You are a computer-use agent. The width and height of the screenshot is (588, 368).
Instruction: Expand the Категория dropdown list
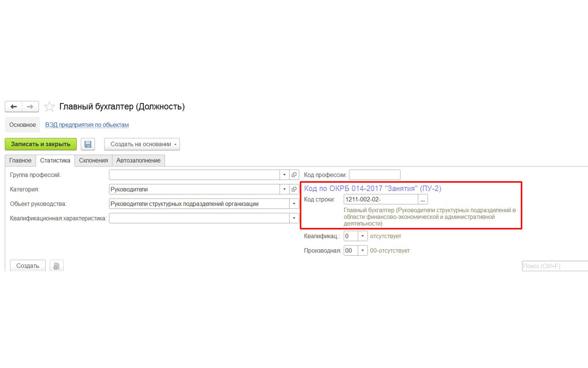tap(284, 189)
